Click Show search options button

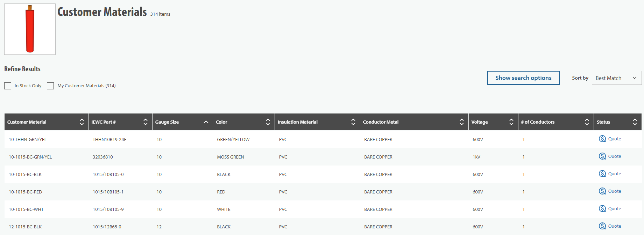pos(523,78)
